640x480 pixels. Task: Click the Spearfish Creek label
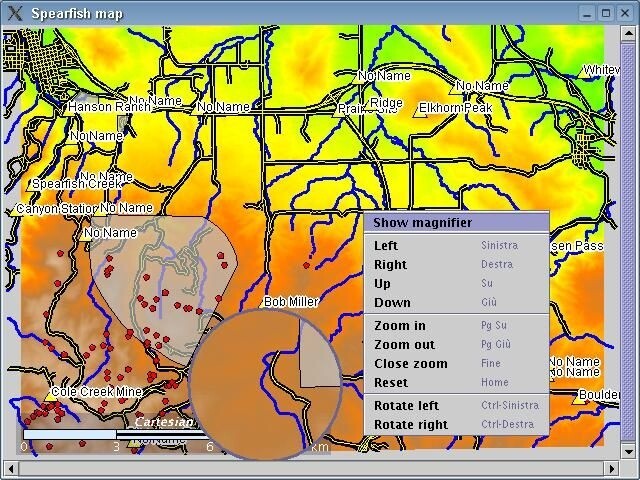pos(77,184)
